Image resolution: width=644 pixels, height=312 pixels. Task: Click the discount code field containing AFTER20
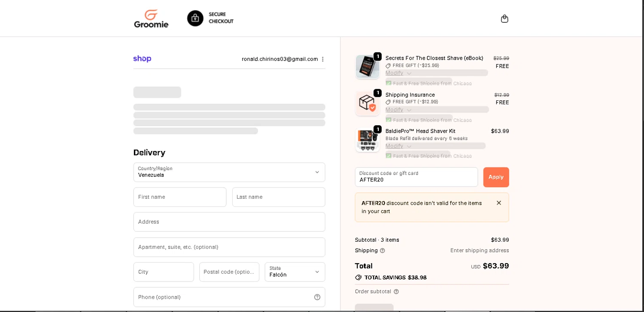click(x=416, y=177)
